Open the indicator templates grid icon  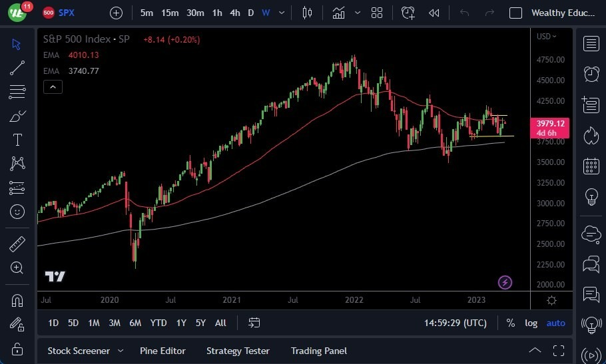click(377, 13)
